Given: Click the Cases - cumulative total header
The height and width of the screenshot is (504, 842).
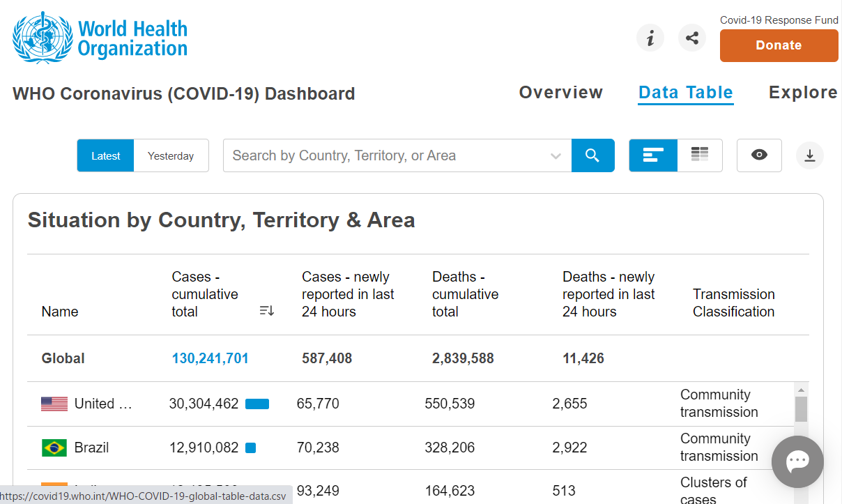Looking at the screenshot, I should click(205, 294).
